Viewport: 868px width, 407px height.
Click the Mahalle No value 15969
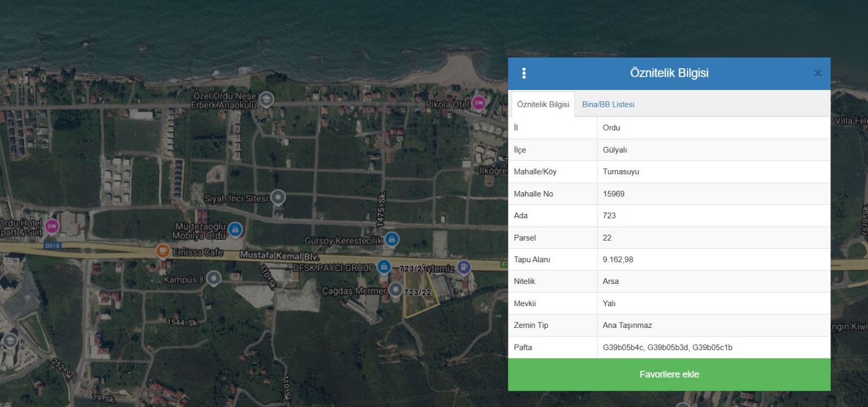tap(614, 194)
